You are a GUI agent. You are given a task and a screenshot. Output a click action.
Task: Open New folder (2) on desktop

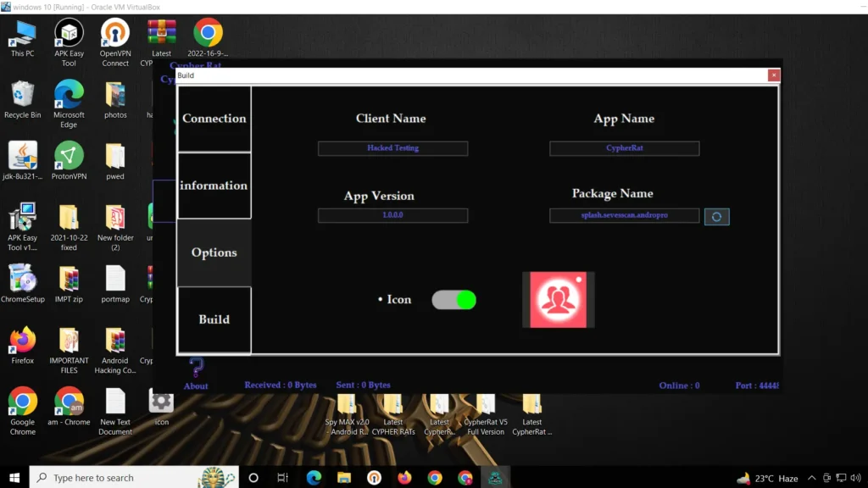pyautogui.click(x=115, y=227)
